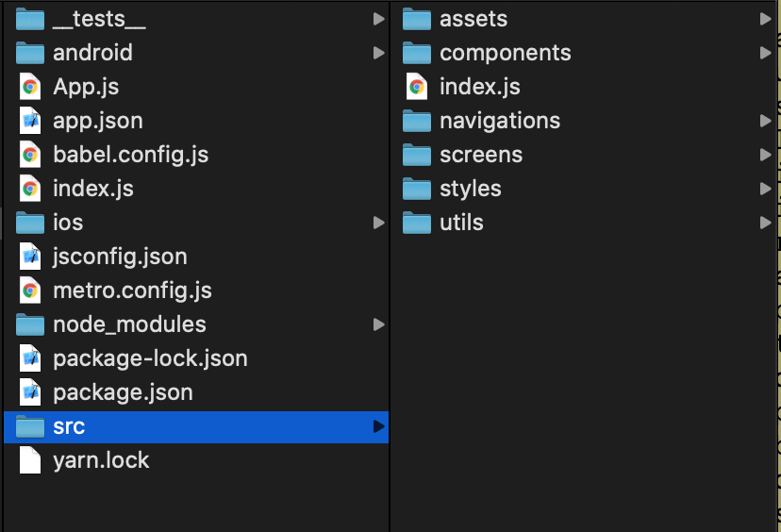Click the yarn.lock blank file icon
Screen dimensions: 781x532
(x=30, y=460)
